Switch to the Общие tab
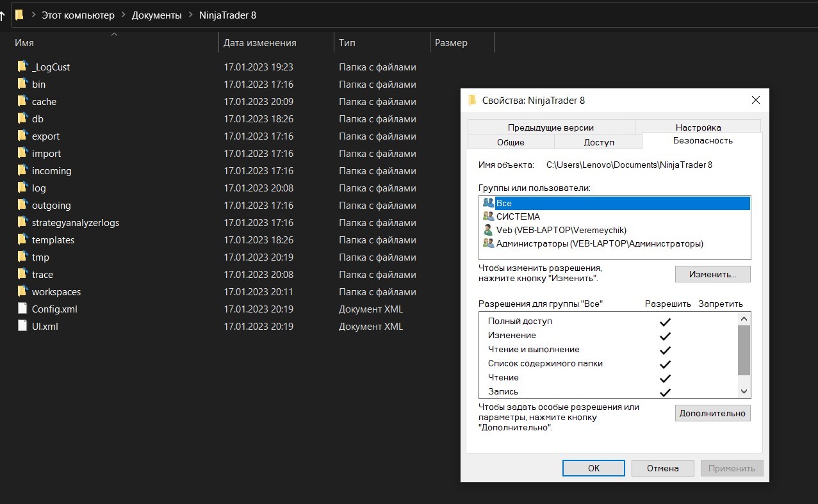The height and width of the screenshot is (504, 818). click(511, 142)
